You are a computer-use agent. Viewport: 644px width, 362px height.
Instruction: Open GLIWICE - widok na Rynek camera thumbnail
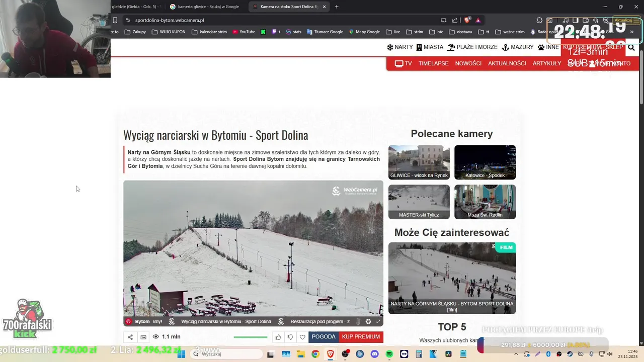click(419, 162)
